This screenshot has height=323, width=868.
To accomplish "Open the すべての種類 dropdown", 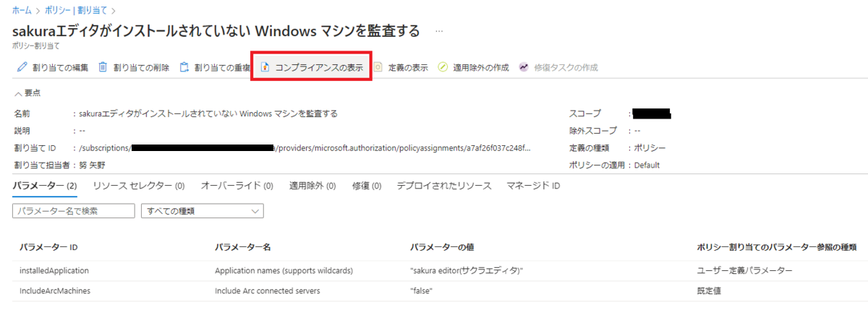I will pos(202,211).
